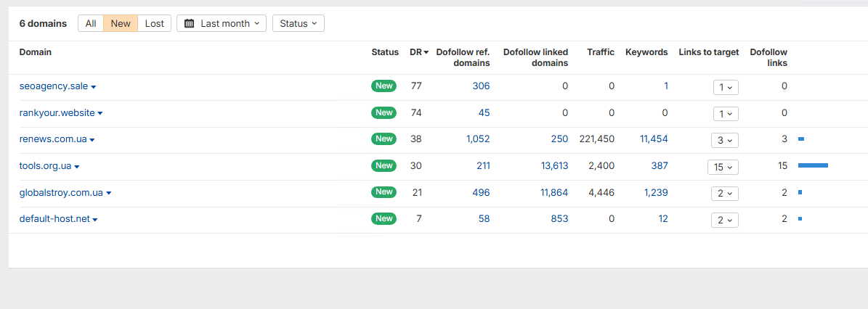This screenshot has height=309, width=868.
Task: Click the 13,613 dofollow linked domains value
Action: (554, 166)
